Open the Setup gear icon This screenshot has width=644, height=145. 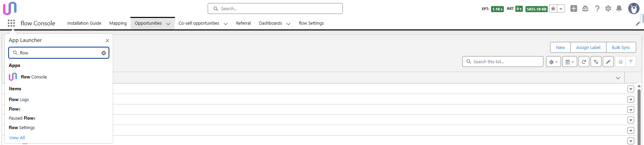pyautogui.click(x=608, y=8)
